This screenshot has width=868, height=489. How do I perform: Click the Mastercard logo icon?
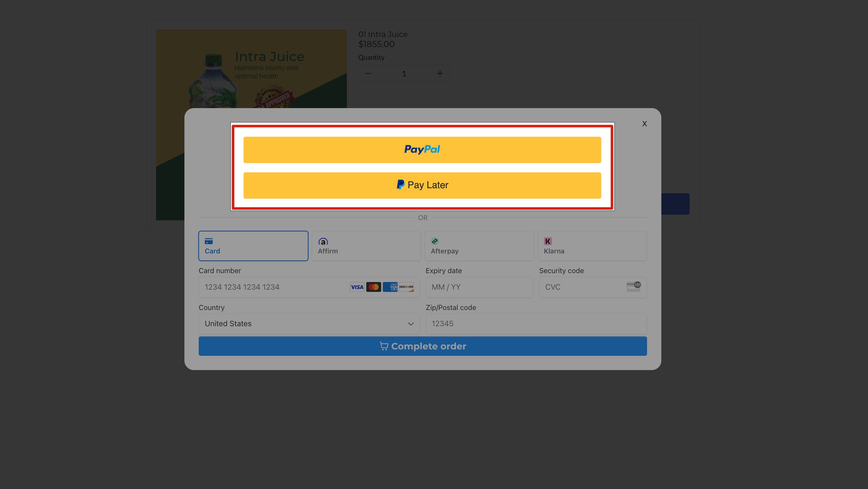pyautogui.click(x=373, y=287)
